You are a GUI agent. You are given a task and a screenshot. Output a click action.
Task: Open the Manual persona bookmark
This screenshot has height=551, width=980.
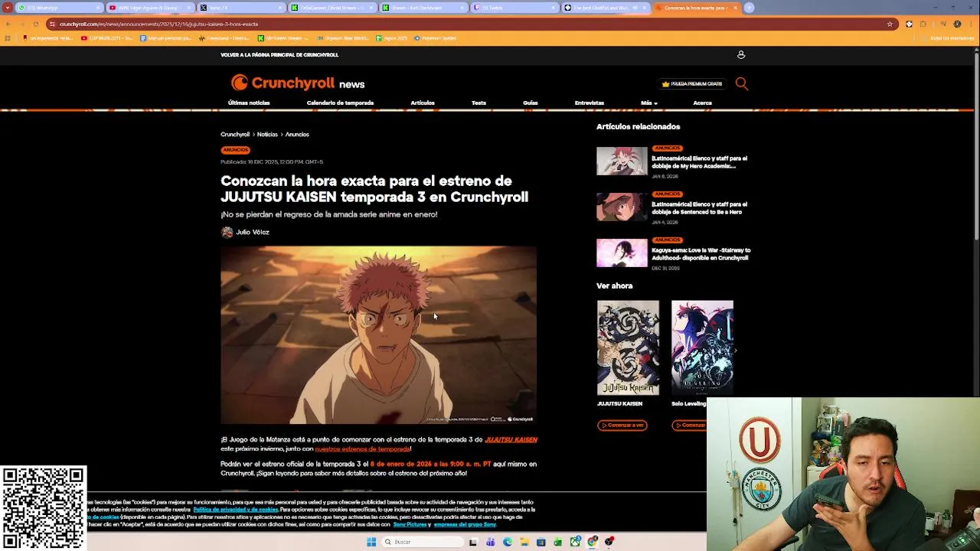click(x=165, y=38)
